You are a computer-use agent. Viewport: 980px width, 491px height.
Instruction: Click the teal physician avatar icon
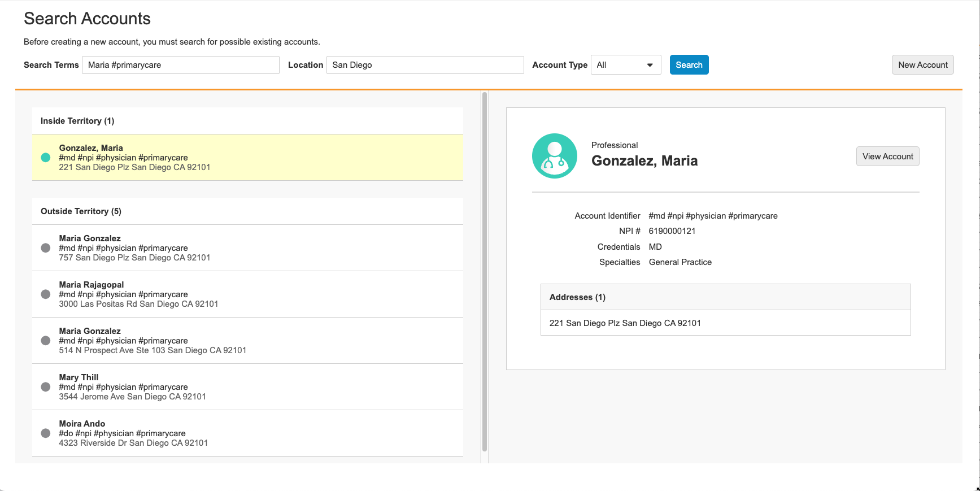coord(554,156)
